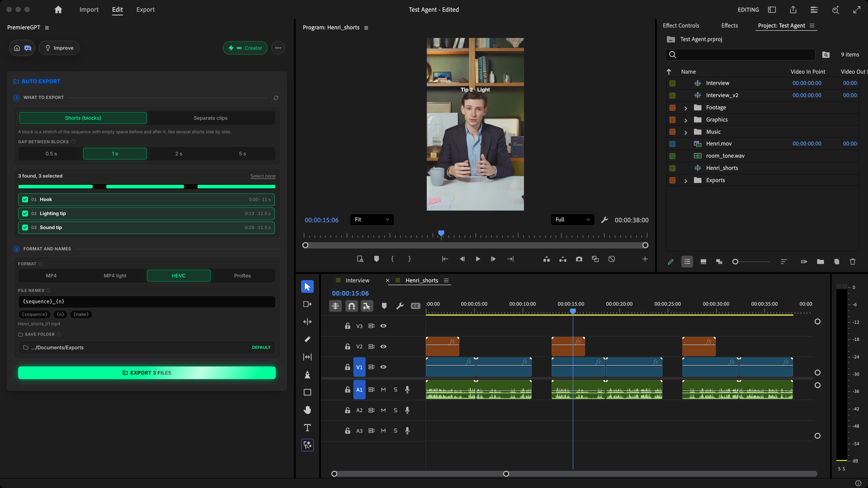Expand the Music bin
This screenshot has width=868, height=488.
[686, 132]
